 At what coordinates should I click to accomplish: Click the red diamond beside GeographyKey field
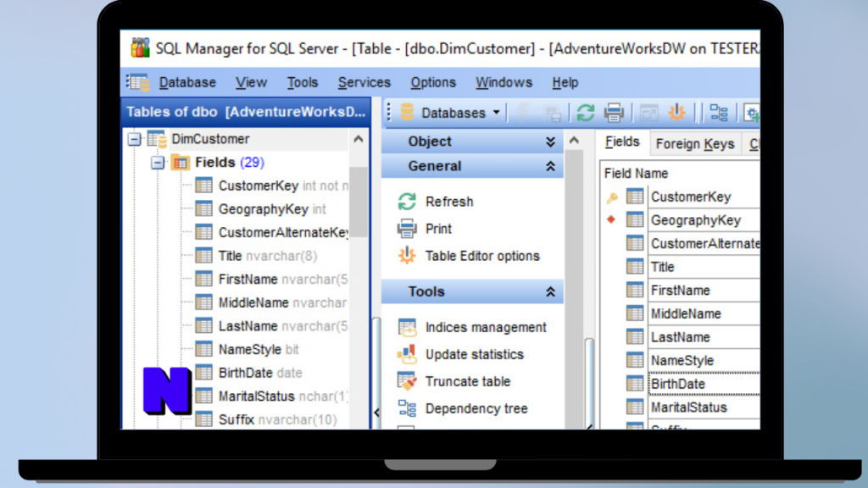pyautogui.click(x=611, y=219)
